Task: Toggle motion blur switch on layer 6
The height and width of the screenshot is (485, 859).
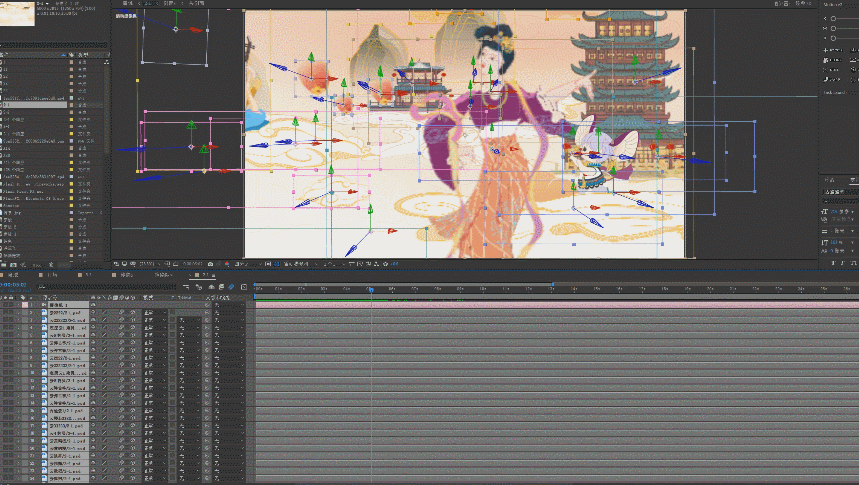Action: pos(121,343)
